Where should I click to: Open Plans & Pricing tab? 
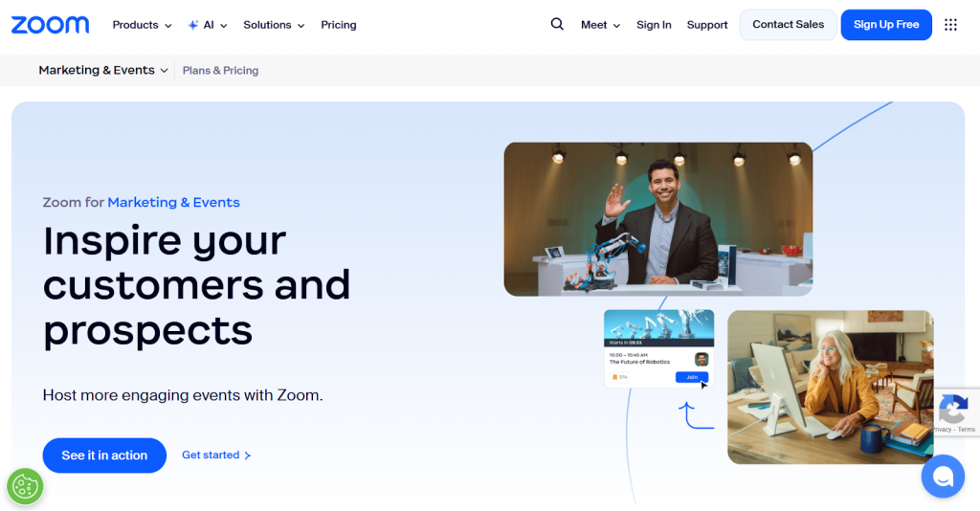[x=221, y=71]
